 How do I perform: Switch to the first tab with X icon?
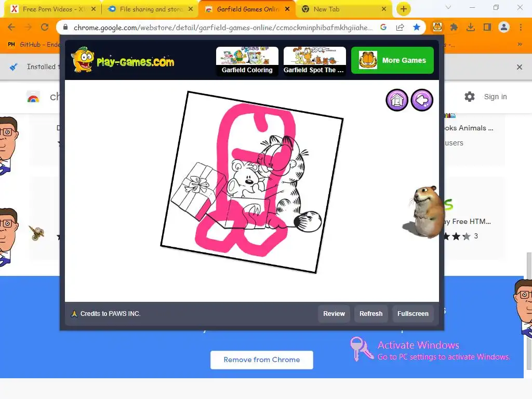click(51, 9)
